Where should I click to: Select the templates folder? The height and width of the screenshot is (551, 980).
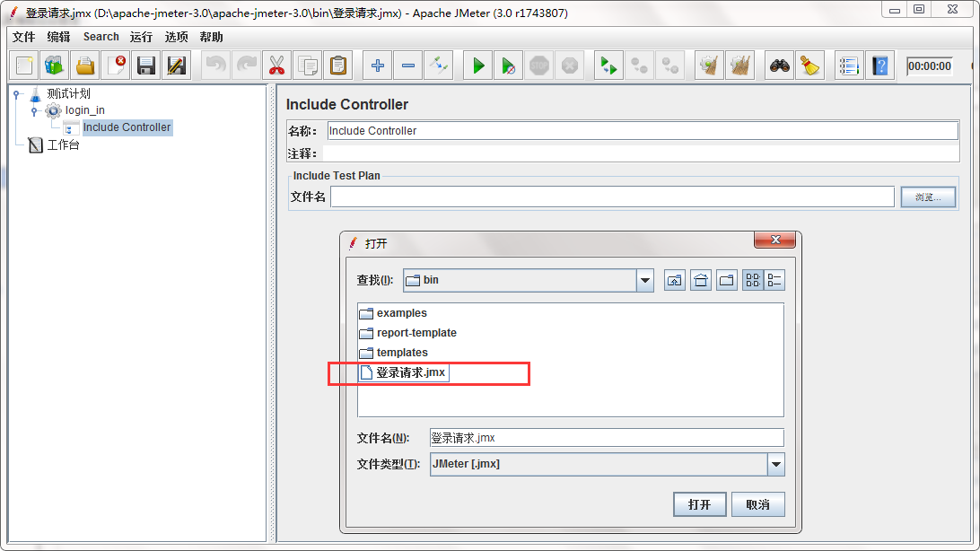[393, 353]
